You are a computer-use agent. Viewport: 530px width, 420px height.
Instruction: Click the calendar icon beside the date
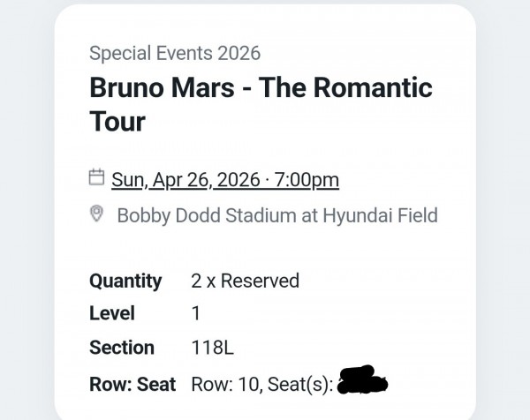pyautogui.click(x=97, y=178)
